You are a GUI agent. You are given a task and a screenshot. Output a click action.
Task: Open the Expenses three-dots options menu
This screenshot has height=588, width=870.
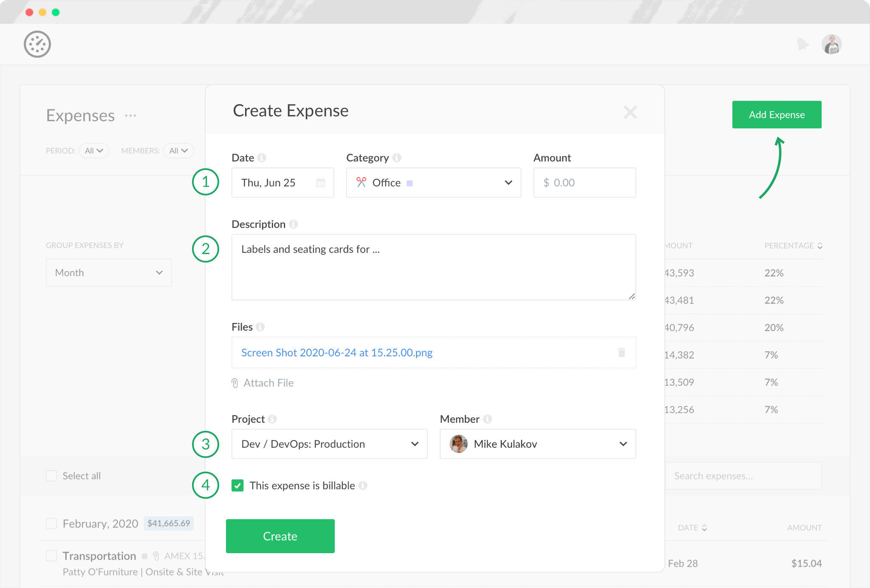(130, 116)
